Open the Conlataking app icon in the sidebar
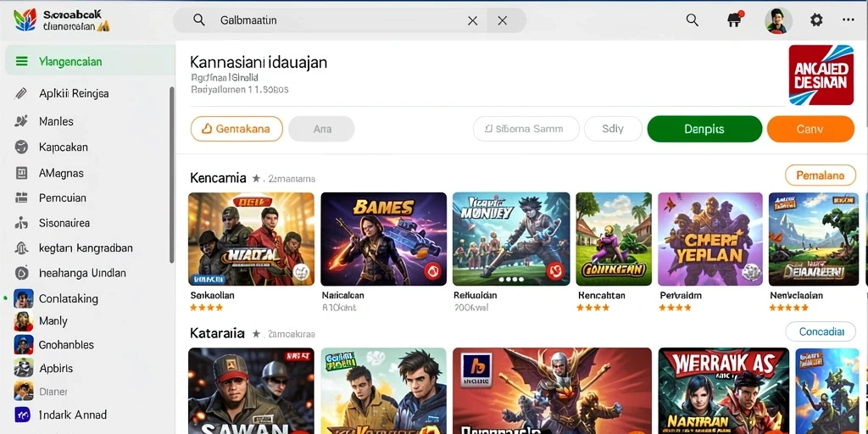Image resolution: width=868 pixels, height=434 pixels. (24, 299)
